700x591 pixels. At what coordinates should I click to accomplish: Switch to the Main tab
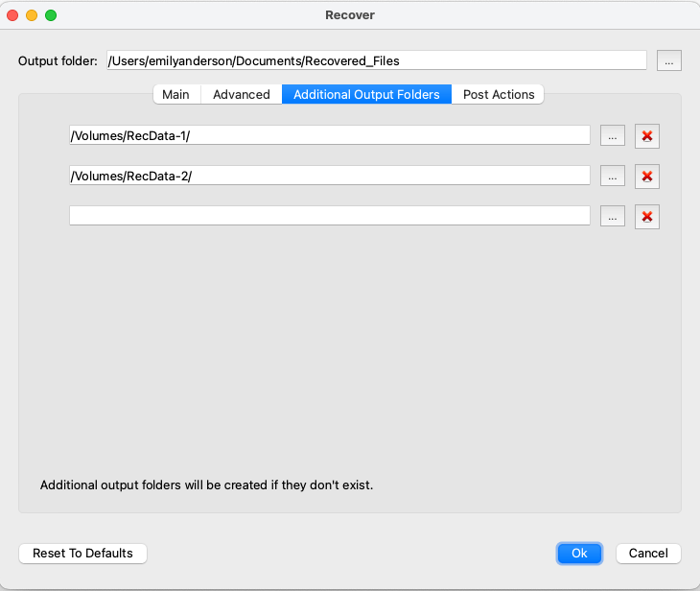coord(175,94)
